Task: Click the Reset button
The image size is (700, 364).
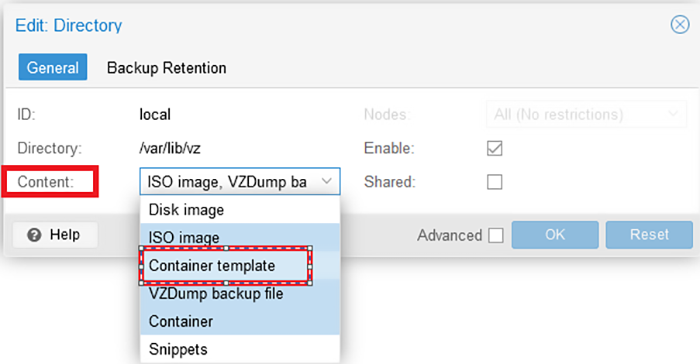Action: tap(649, 235)
